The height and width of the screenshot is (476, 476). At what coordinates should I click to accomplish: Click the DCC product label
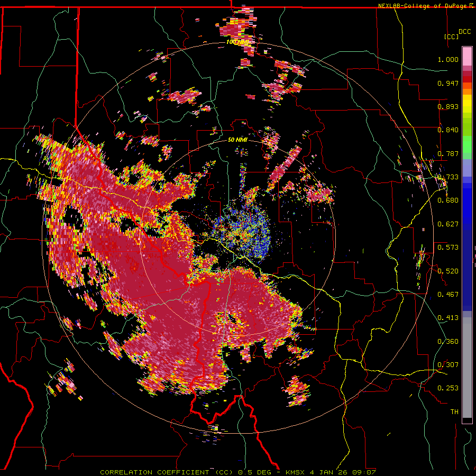tap(464, 32)
